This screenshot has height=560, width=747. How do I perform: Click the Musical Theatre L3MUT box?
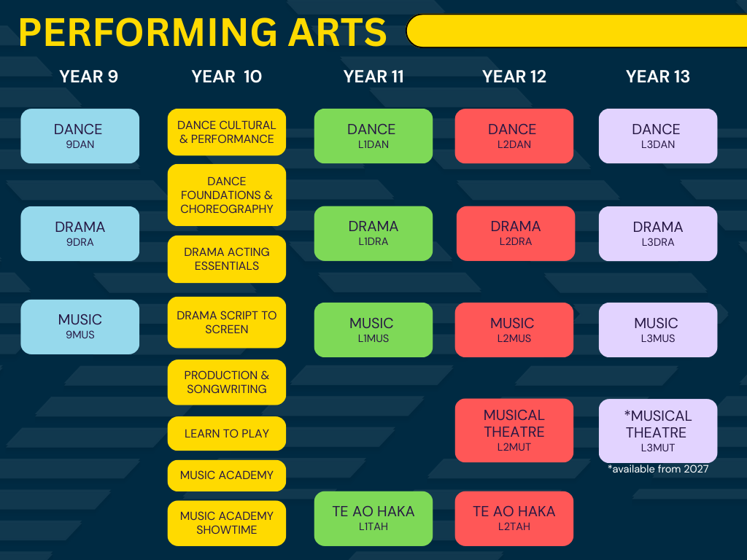tap(657, 431)
